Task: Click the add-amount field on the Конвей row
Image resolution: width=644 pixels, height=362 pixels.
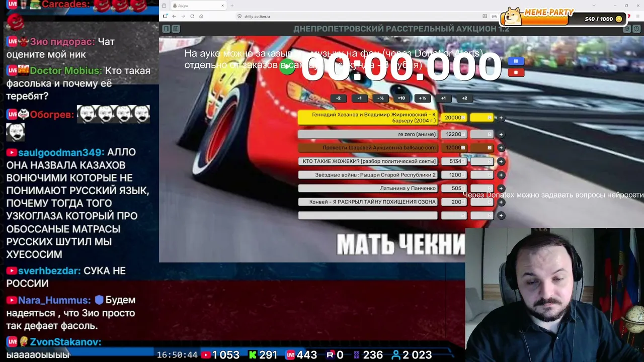Action: pos(481,202)
